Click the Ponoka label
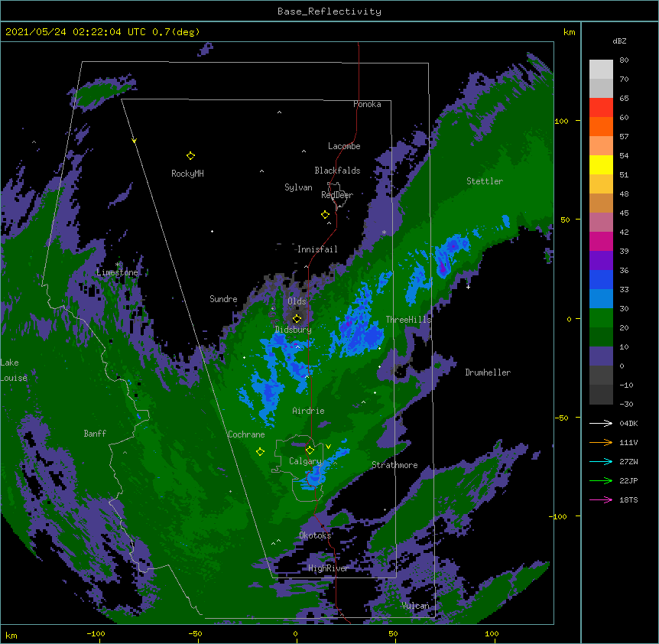 (x=367, y=104)
